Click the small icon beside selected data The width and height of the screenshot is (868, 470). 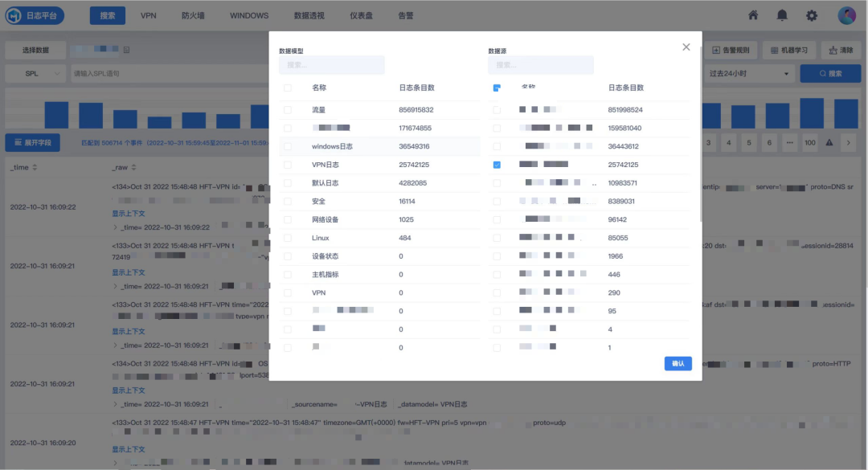(x=126, y=50)
